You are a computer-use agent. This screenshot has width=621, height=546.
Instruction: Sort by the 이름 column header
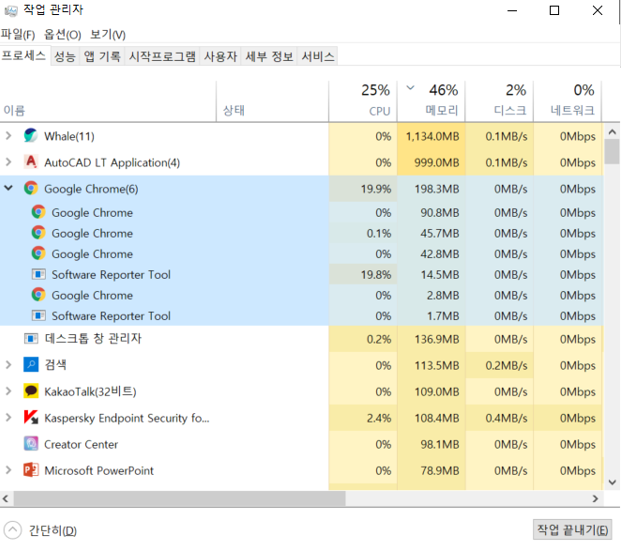click(x=108, y=101)
